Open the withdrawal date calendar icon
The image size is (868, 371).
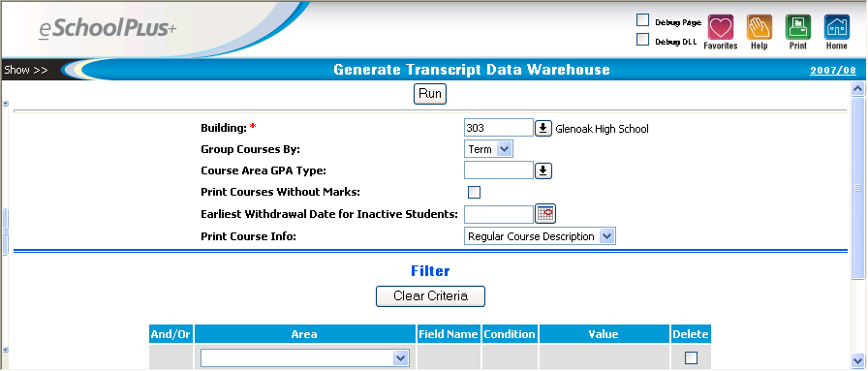pyautogui.click(x=545, y=214)
